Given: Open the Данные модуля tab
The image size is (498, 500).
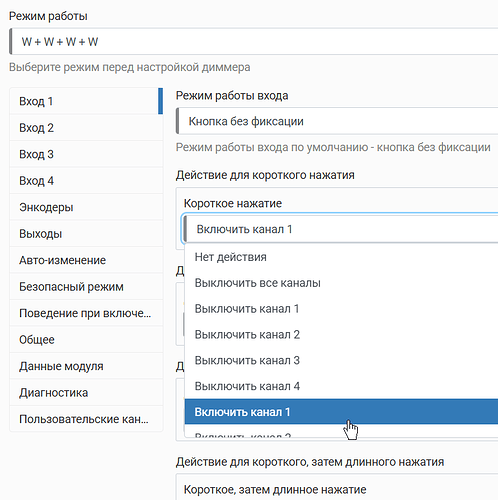Looking at the screenshot, I should 86,366.
